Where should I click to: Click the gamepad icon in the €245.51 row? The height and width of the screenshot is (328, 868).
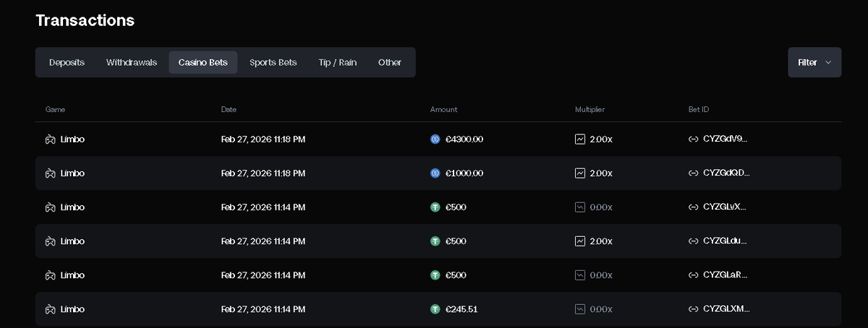click(x=51, y=309)
